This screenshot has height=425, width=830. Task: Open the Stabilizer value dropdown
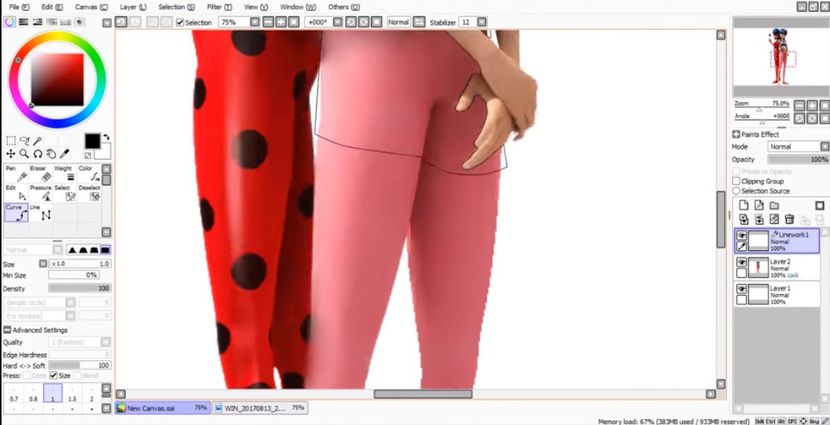(482, 22)
